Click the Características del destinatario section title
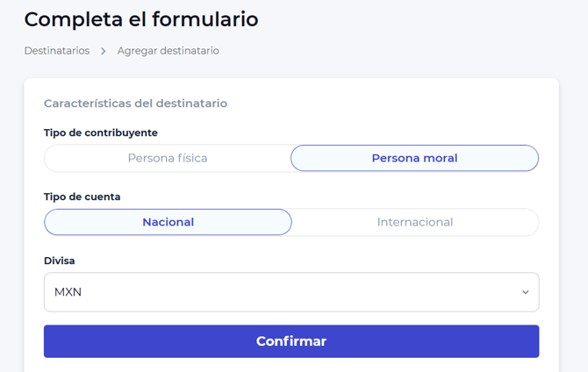 (135, 104)
